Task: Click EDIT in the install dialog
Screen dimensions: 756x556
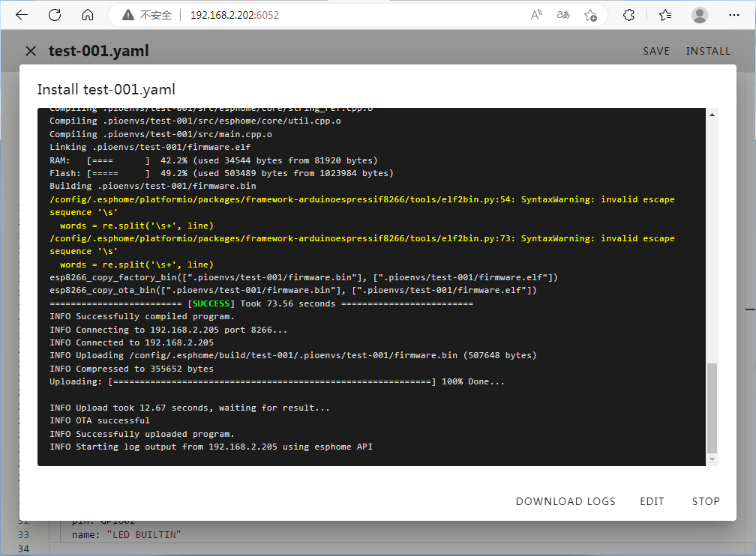Action: point(652,501)
